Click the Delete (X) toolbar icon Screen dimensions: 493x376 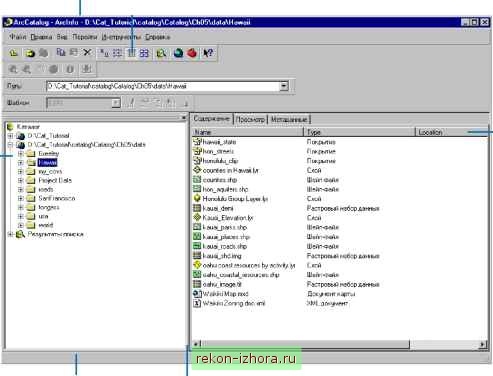[87, 53]
